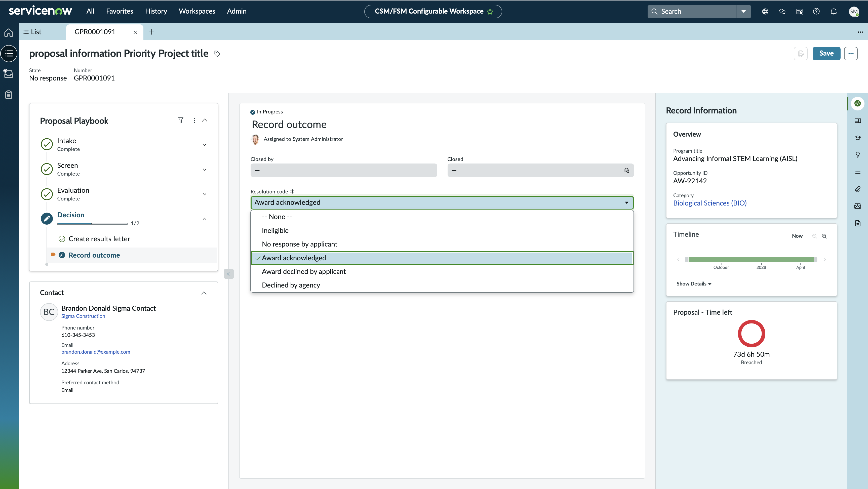Open the Favorites menu

[x=120, y=11]
